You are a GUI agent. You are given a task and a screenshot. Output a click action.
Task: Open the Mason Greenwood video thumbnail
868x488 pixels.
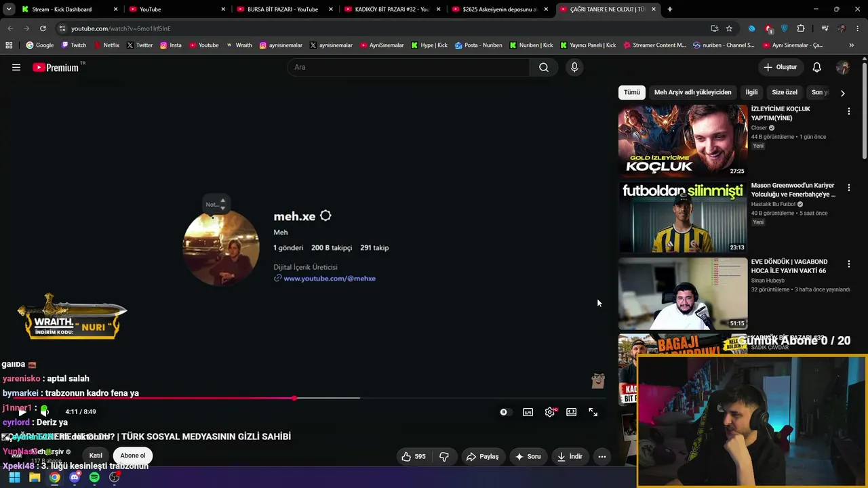(x=683, y=217)
